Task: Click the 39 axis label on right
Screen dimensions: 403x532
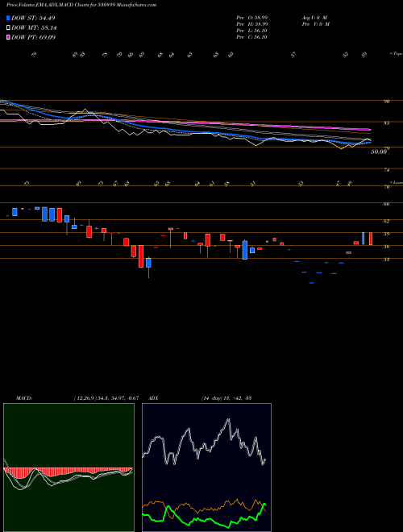Action: (387, 234)
